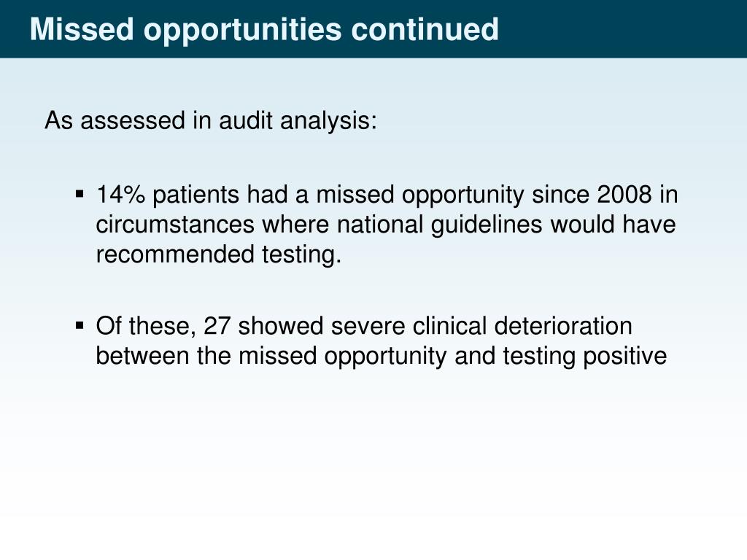Viewport: 747px width, 560px height.
Task: Click the dark teal header bar background
Action: tap(619, 28)
